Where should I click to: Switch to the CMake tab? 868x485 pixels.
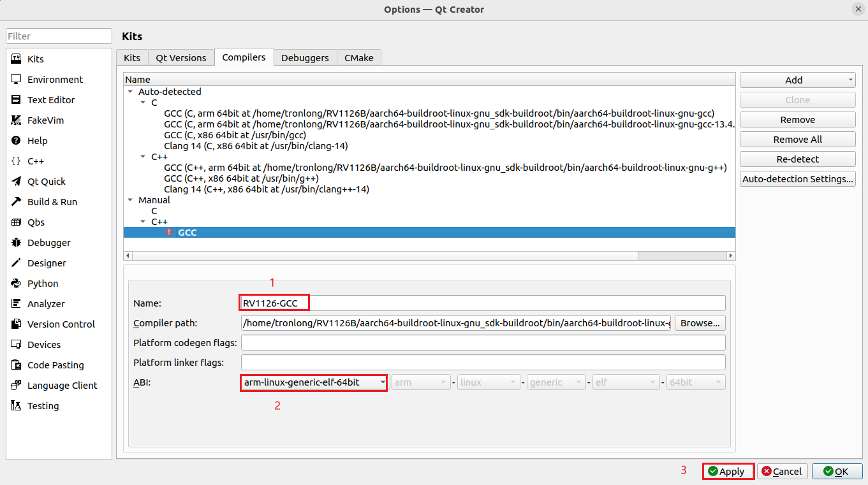point(359,57)
